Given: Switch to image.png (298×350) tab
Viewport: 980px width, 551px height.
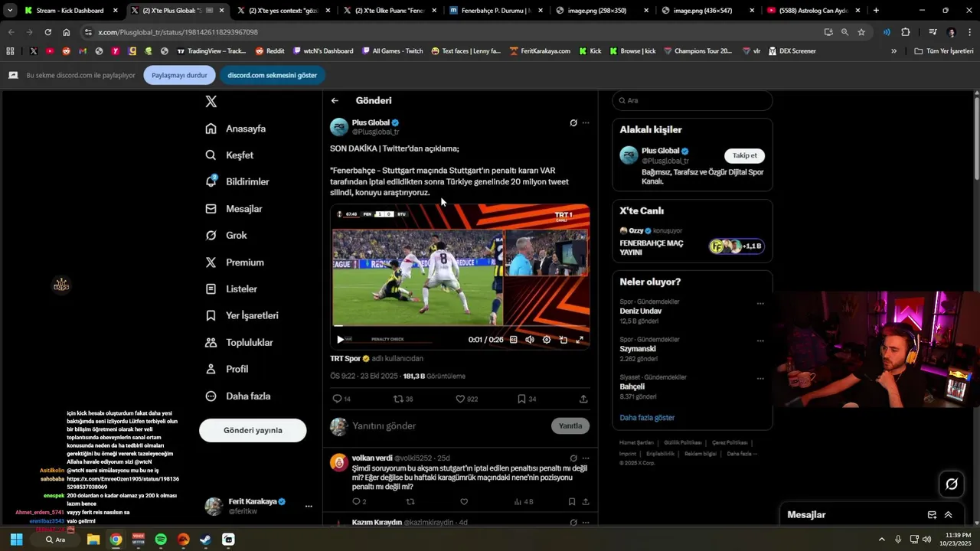Looking at the screenshot, I should click(x=603, y=11).
